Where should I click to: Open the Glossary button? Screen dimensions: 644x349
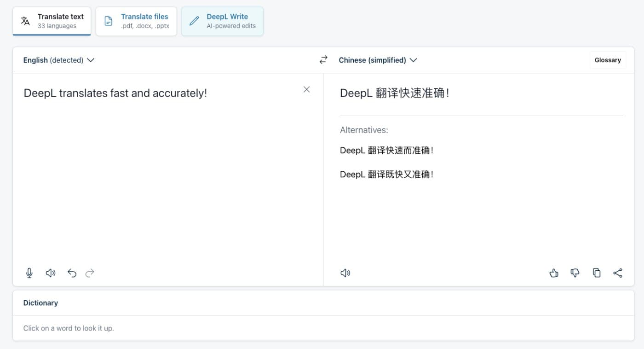point(608,60)
